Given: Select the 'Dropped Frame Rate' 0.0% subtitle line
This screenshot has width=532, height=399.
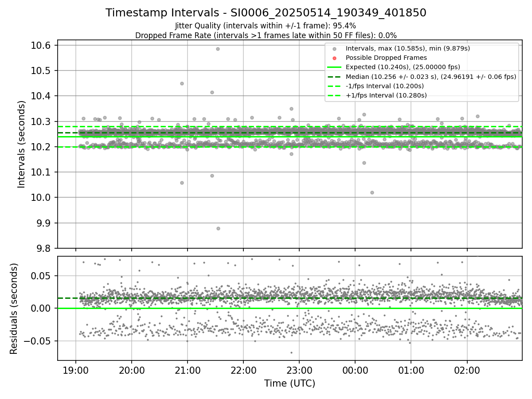Looking at the screenshot, I should point(266,35).
